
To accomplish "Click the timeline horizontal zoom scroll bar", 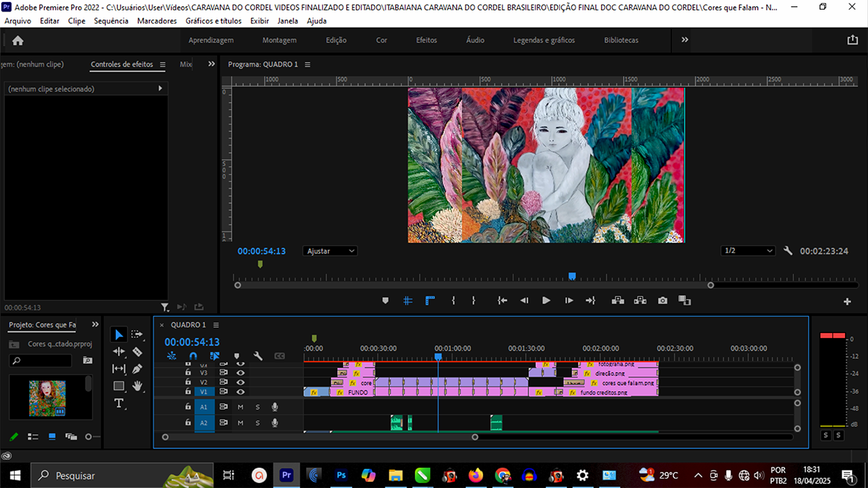I will [320, 437].
